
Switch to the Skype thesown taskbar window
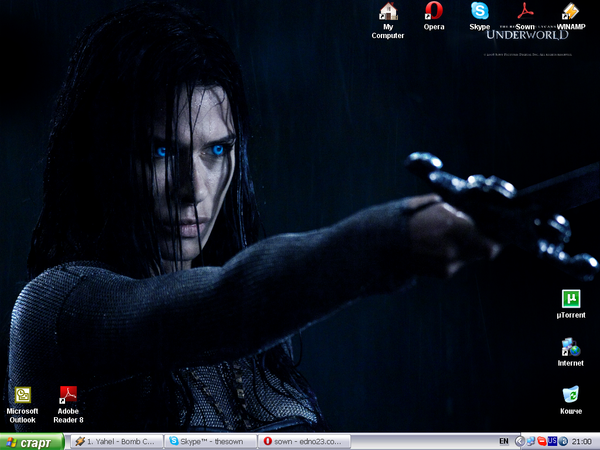pyautogui.click(x=210, y=442)
